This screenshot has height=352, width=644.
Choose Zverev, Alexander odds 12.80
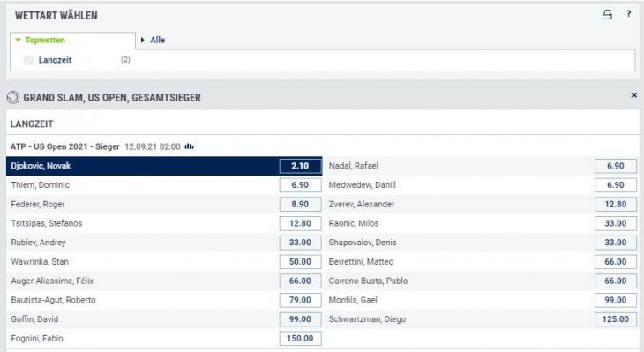pyautogui.click(x=615, y=204)
